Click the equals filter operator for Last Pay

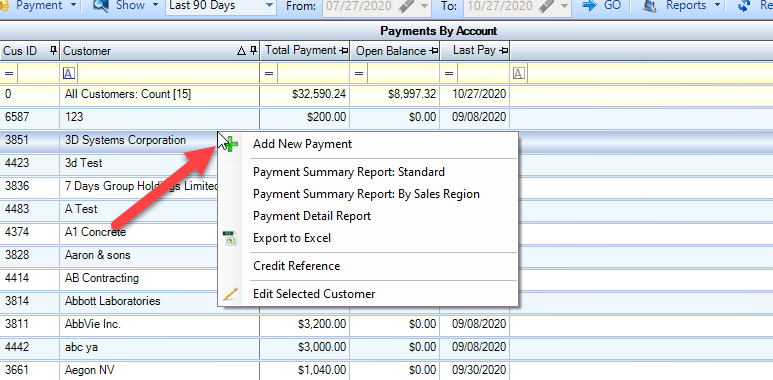[x=449, y=74]
